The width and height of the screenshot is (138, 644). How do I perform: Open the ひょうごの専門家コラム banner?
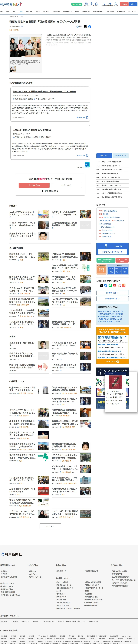tap(112, 331)
